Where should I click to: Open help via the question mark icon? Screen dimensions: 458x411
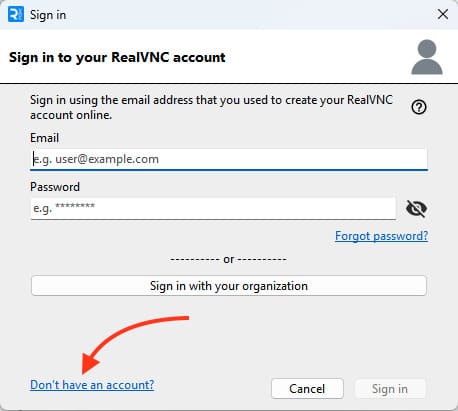click(419, 107)
